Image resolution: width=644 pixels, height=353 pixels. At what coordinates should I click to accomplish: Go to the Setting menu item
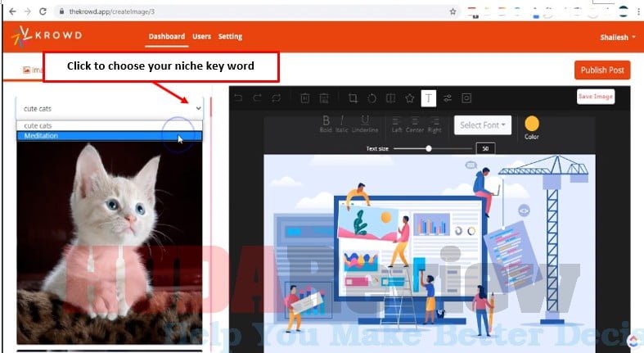[230, 37]
